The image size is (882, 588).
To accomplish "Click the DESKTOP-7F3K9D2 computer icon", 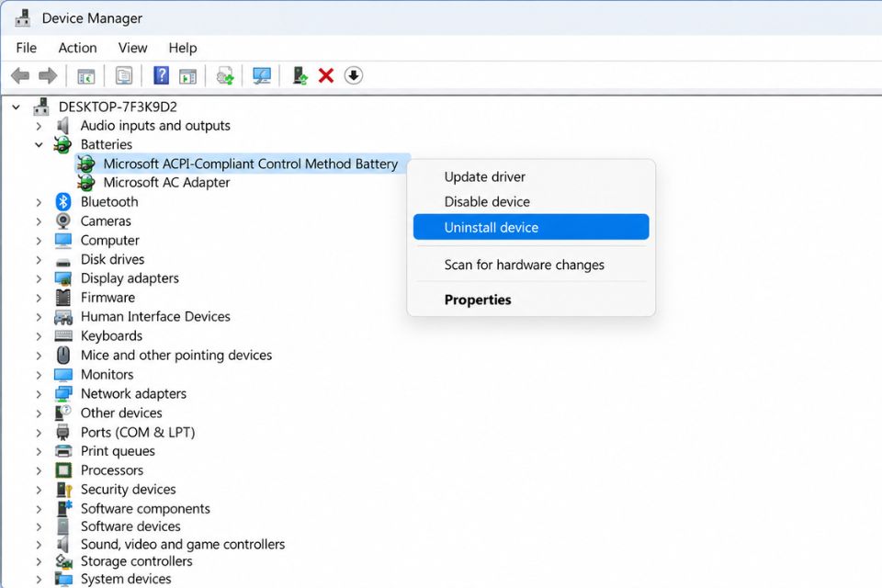I will 41,107.
